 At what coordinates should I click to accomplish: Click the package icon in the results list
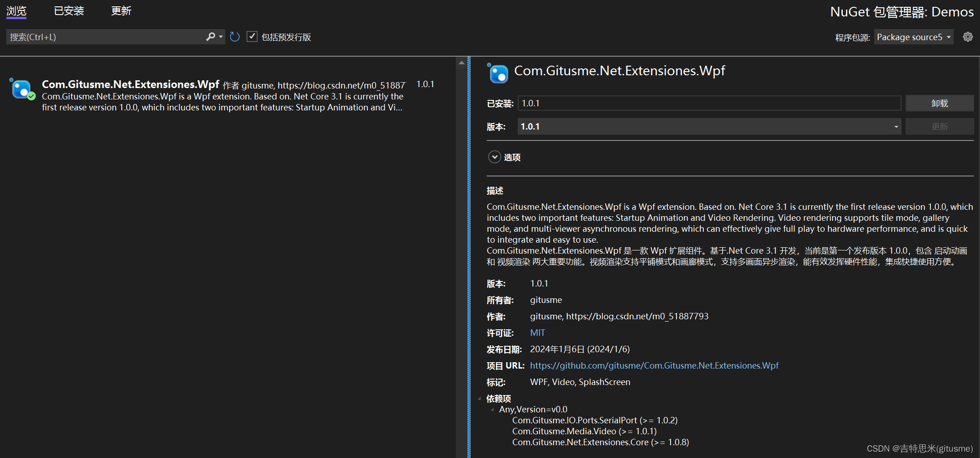(21, 89)
